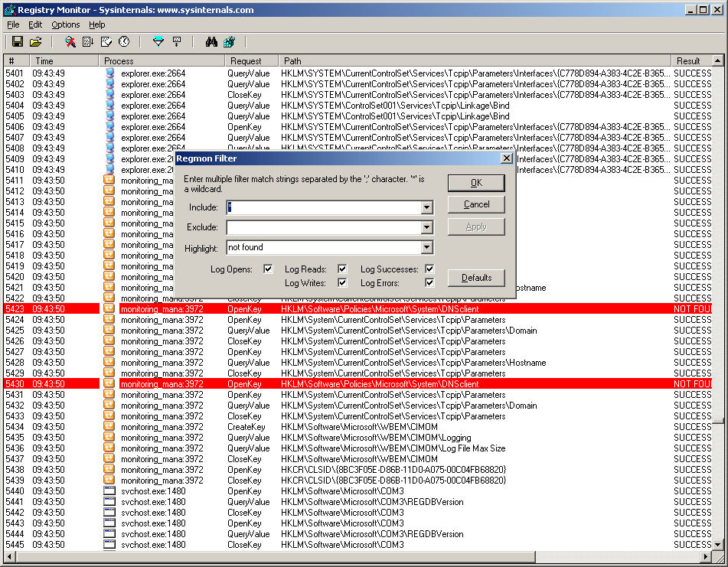
Task: Click the svchost.exe icon in row 5442
Action: 109,512
